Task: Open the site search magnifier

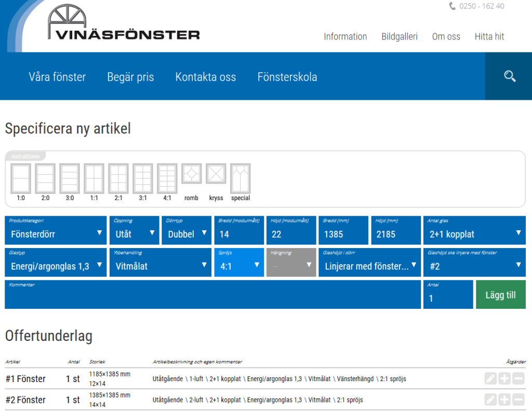Action: (510, 76)
